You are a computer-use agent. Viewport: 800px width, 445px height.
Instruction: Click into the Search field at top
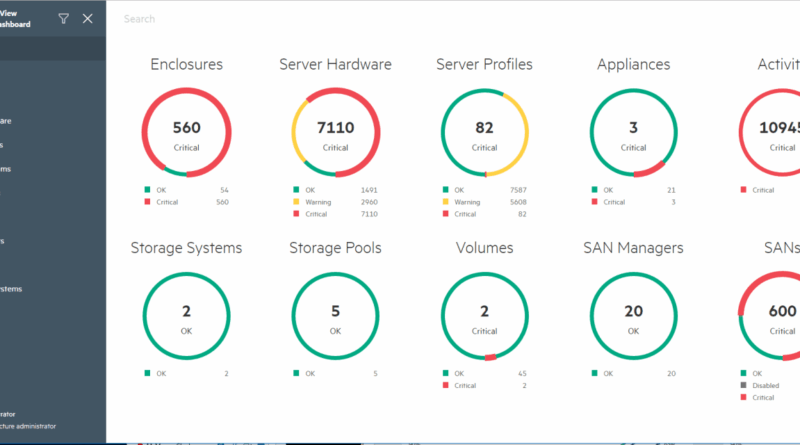[x=300, y=19]
